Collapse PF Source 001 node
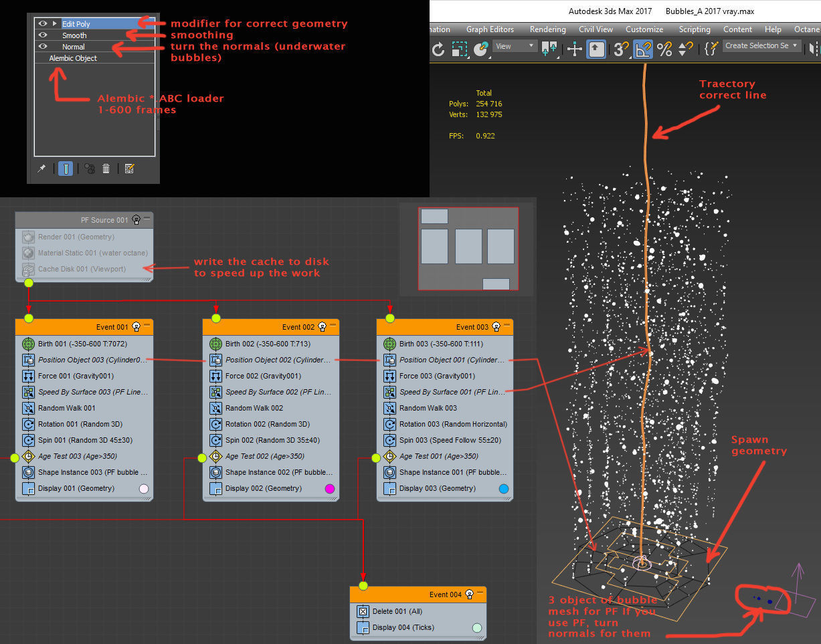This screenshot has height=644, width=821. tap(147, 219)
